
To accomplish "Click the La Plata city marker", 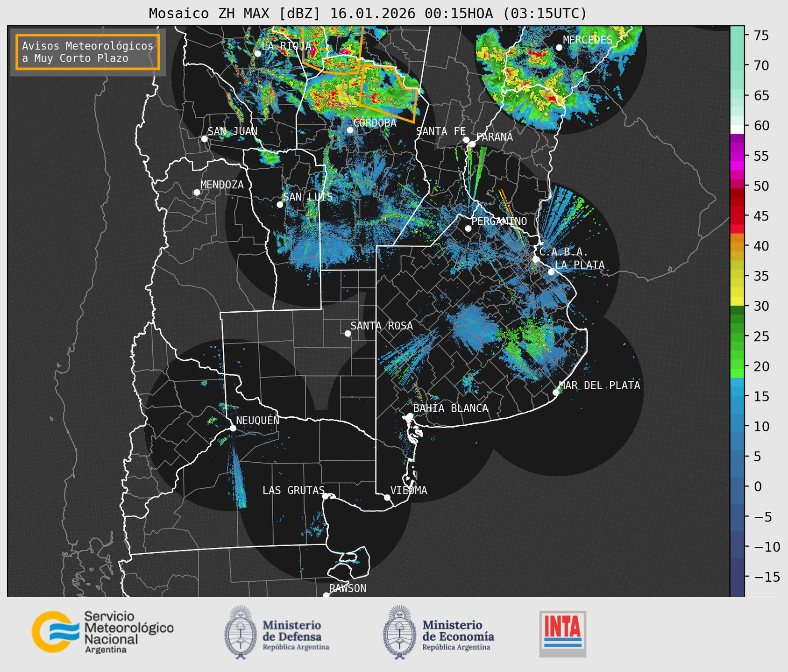I will coord(551,272).
